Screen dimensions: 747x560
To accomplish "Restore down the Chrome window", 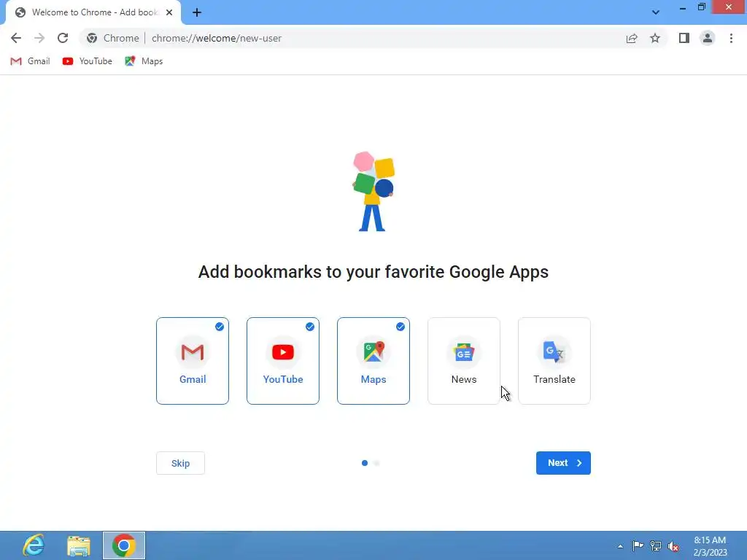I will point(702,7).
